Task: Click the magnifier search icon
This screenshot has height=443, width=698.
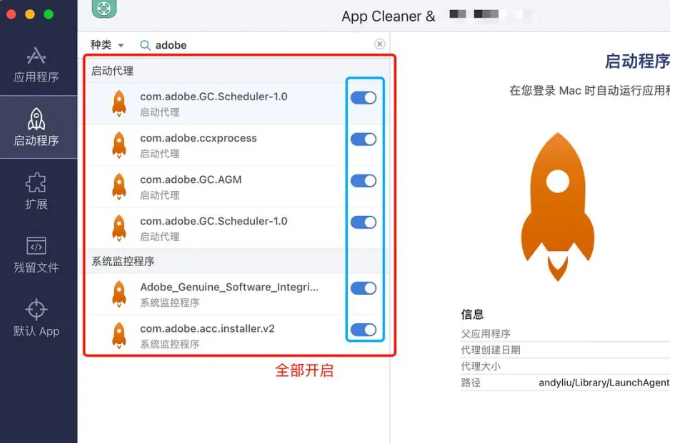Action: point(145,45)
